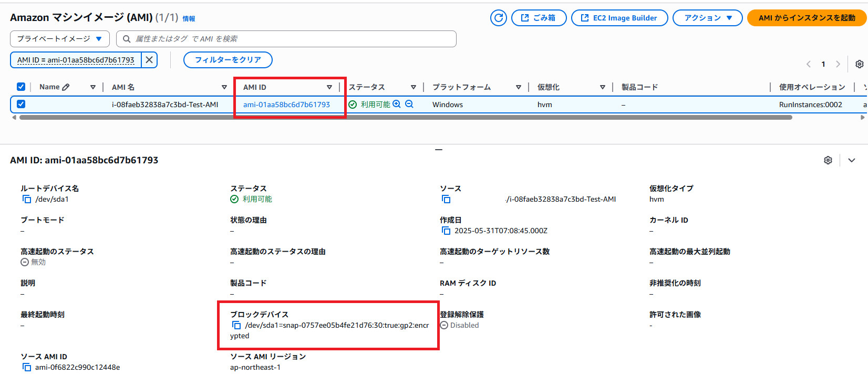Clear filters with フィルターをクリア
The width and height of the screenshot is (868, 375).
click(x=228, y=60)
